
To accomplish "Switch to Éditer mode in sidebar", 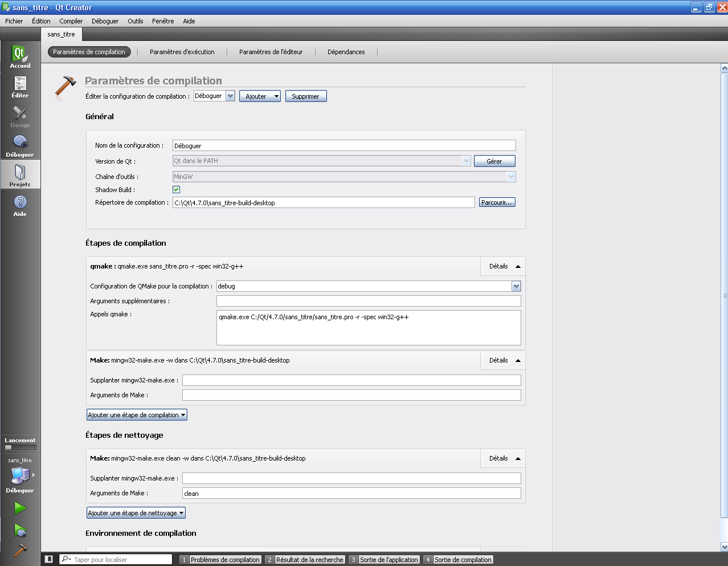I will [x=20, y=87].
